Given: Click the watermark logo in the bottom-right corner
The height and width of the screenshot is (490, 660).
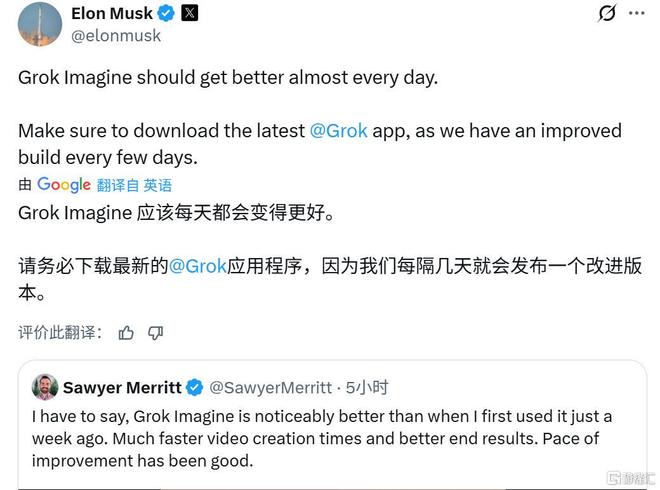Looking at the screenshot, I should point(630,477).
